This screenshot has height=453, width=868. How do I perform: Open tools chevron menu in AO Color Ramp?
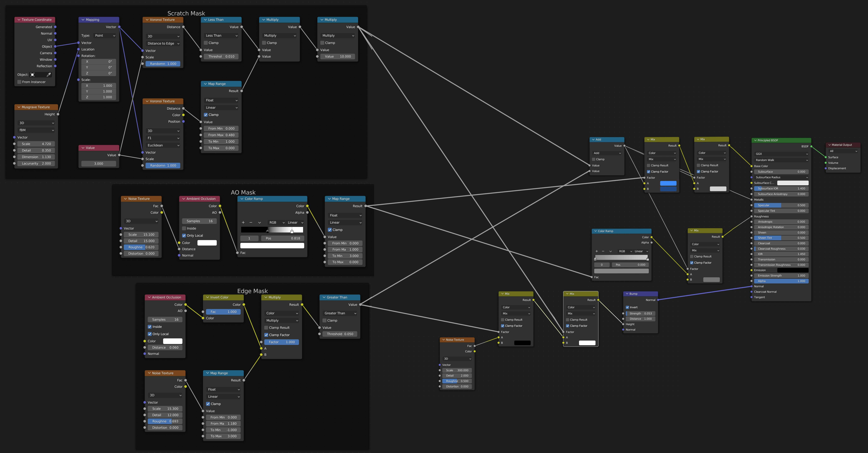click(259, 223)
